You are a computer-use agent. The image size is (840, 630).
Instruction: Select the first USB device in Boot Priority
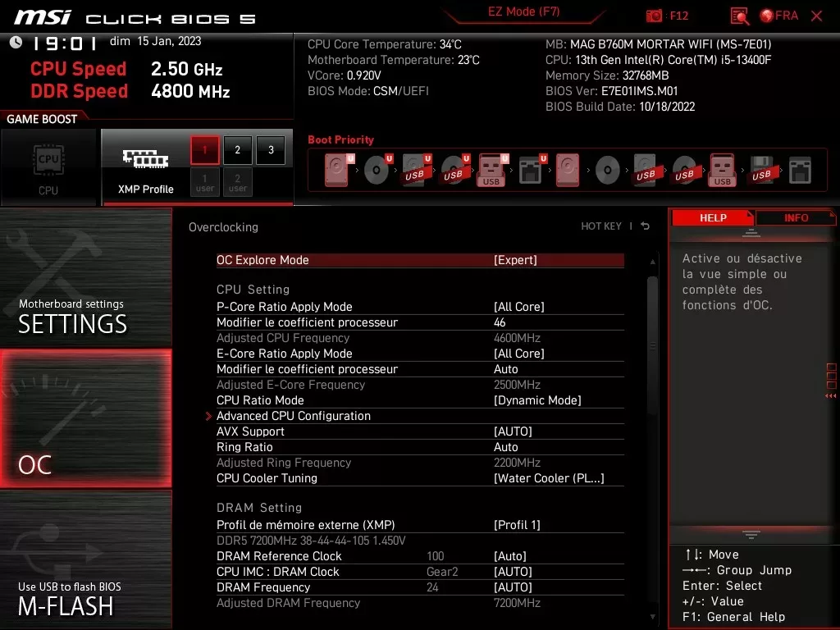[x=415, y=168]
